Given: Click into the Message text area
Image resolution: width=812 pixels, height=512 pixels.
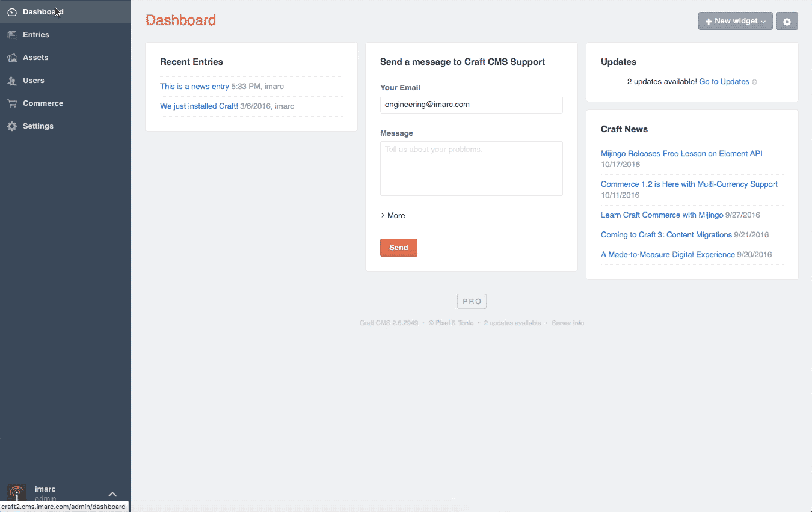Looking at the screenshot, I should 472,168.
